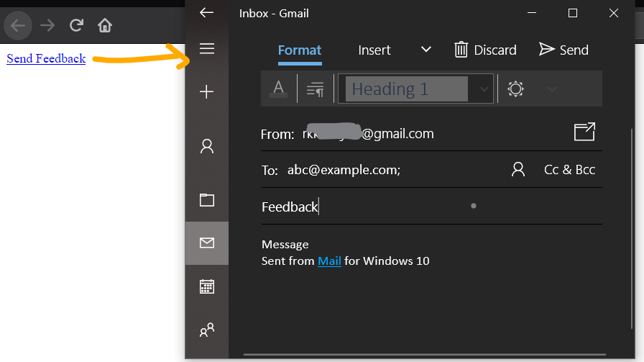Switch to Mail envelope icon in sidebar
Image resolution: width=644 pixels, height=362 pixels.
(207, 243)
